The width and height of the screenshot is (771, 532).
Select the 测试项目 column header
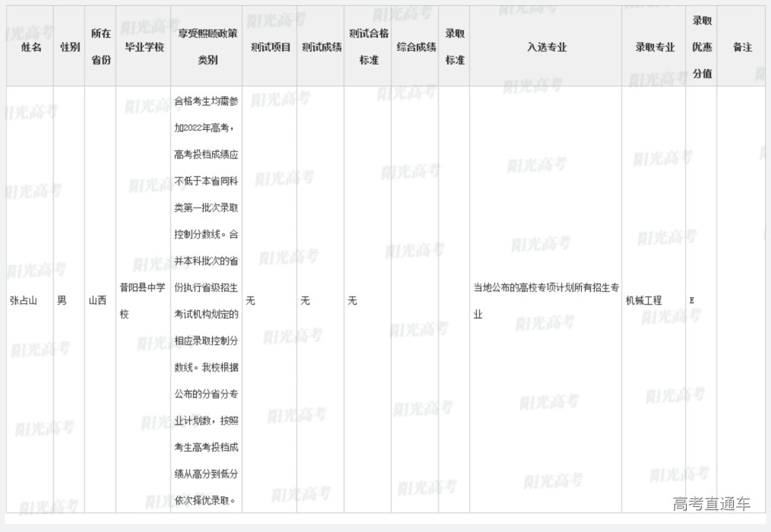[x=271, y=47]
